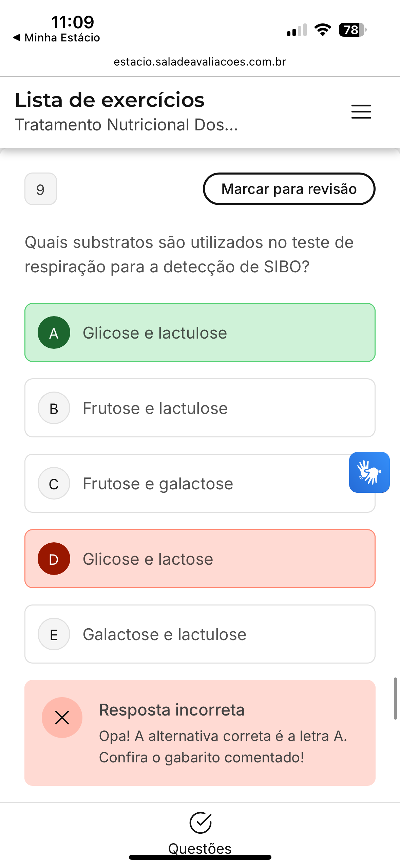Screen dimensions: 400x868
Task: Select answer Glicose e lactulose
Action: click(x=155, y=333)
